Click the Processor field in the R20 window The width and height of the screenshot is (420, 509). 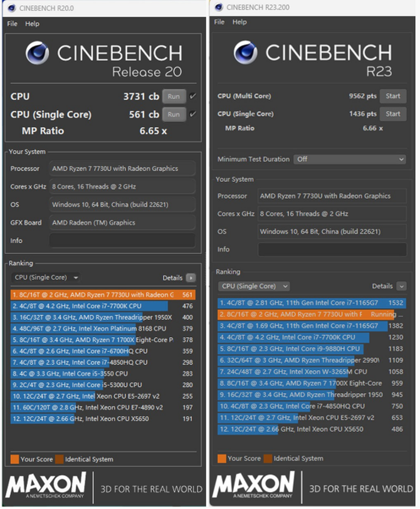point(122,169)
